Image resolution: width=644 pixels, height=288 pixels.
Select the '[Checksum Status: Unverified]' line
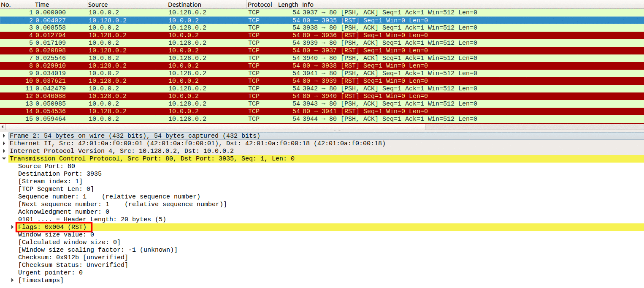point(73,265)
